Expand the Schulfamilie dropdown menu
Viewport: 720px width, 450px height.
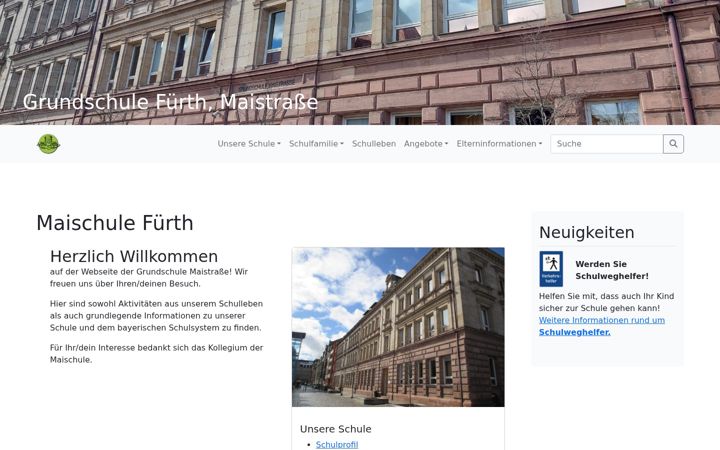(316, 144)
